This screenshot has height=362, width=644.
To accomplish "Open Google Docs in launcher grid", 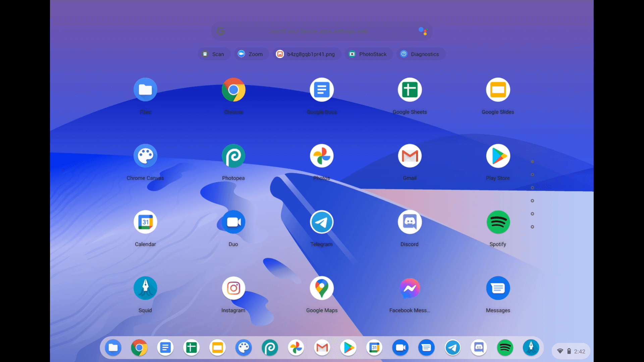I will [x=322, y=90].
